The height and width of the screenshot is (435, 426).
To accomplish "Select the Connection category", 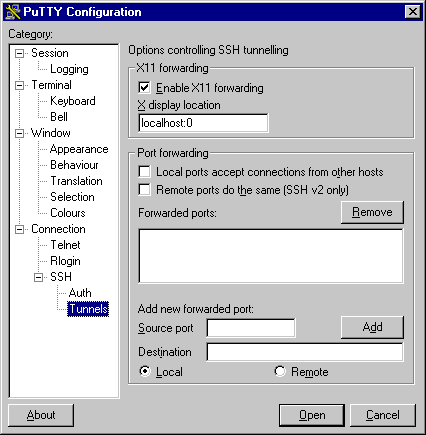I will (x=58, y=229).
